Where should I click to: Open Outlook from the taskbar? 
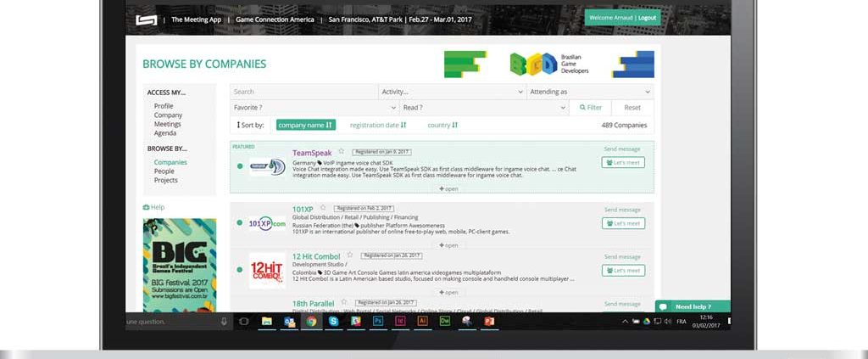(x=290, y=322)
